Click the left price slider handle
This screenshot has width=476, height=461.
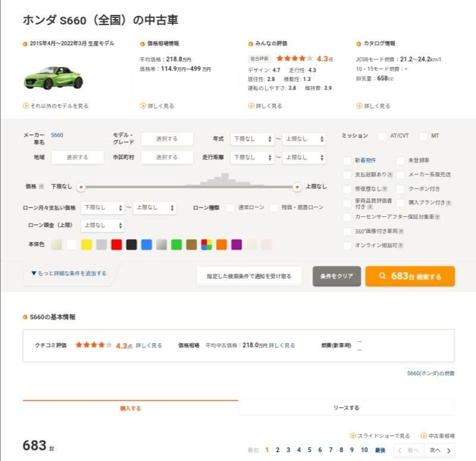pos(81,187)
